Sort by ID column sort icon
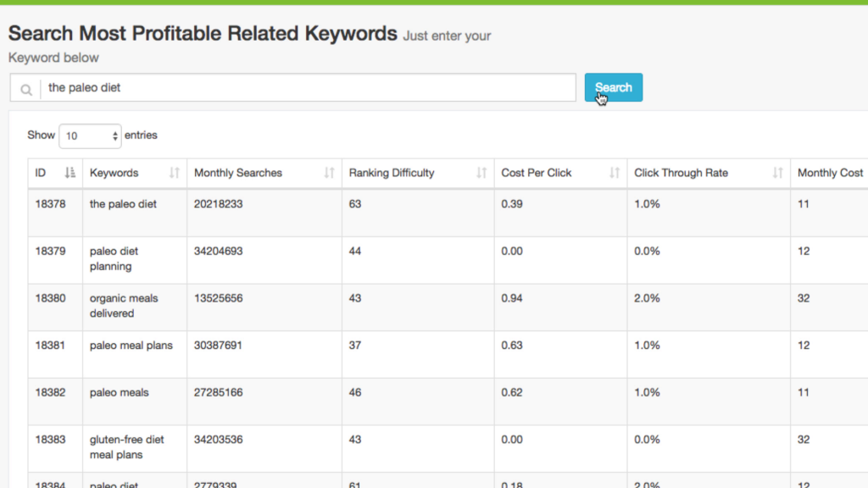This screenshot has height=488, width=868. click(x=70, y=173)
